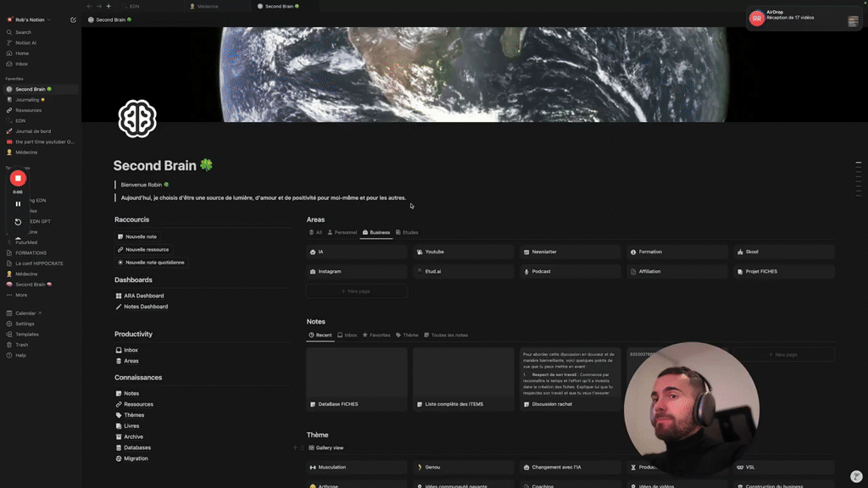
Task: Open Journal de bord favorite
Action: [x=33, y=131]
